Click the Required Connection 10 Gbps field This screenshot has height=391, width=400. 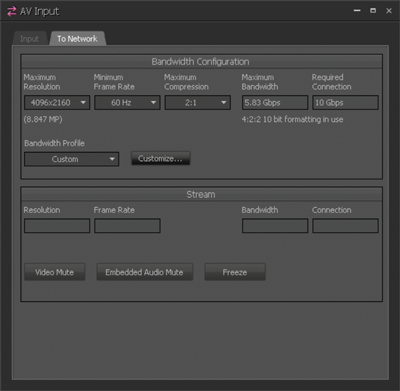345,103
